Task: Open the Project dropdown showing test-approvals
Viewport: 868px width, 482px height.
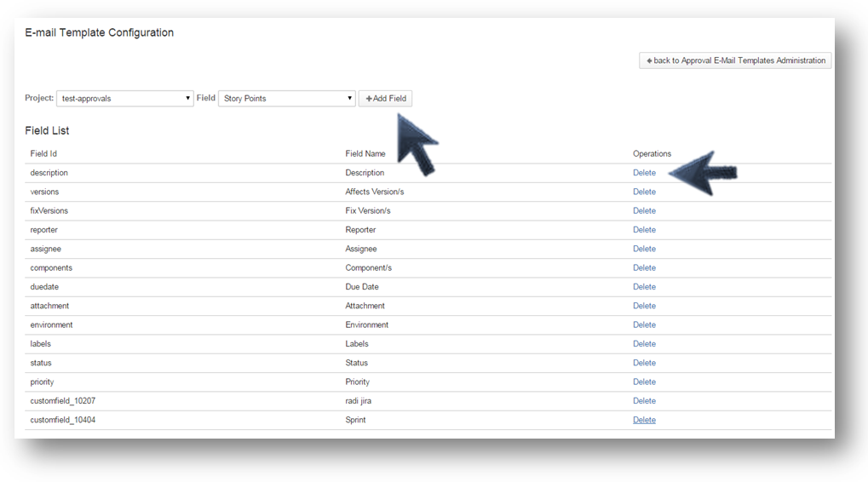Action: pos(124,99)
